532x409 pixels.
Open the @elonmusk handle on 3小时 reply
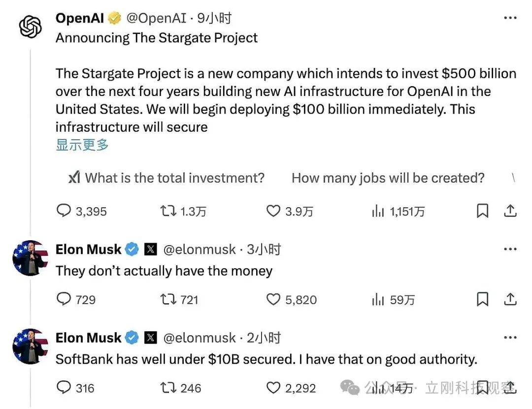click(x=199, y=249)
